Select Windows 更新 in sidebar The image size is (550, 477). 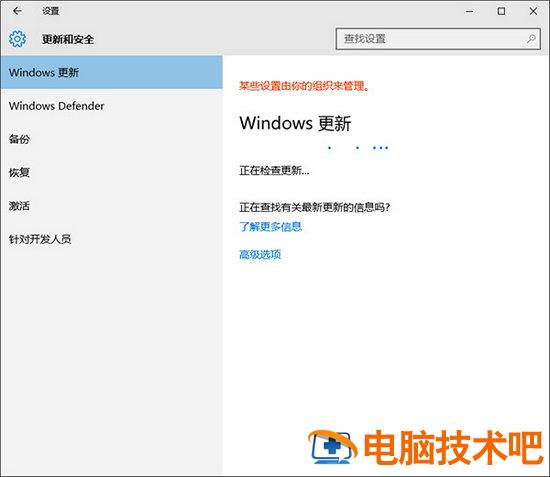click(112, 72)
